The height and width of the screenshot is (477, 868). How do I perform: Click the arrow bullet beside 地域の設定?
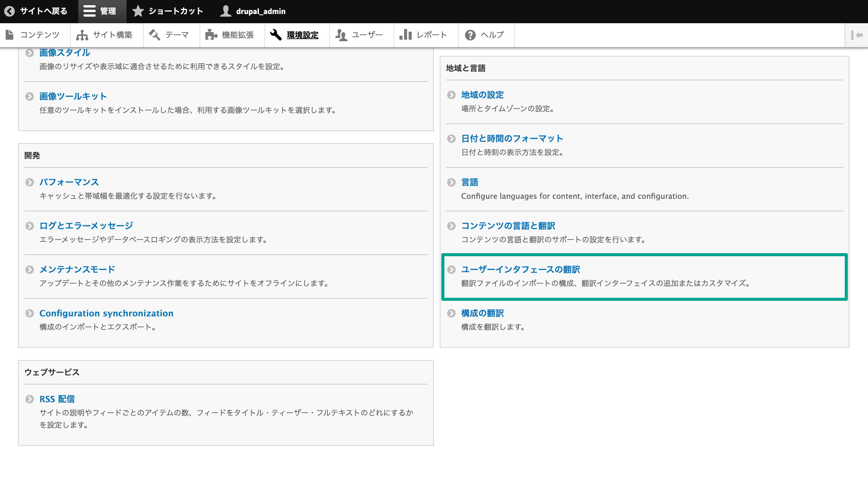(451, 95)
